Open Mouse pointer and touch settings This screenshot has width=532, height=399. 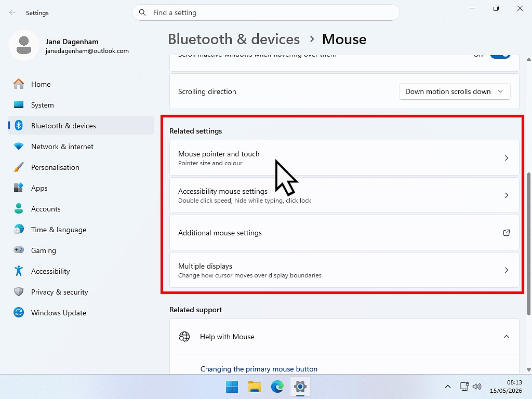pos(344,158)
